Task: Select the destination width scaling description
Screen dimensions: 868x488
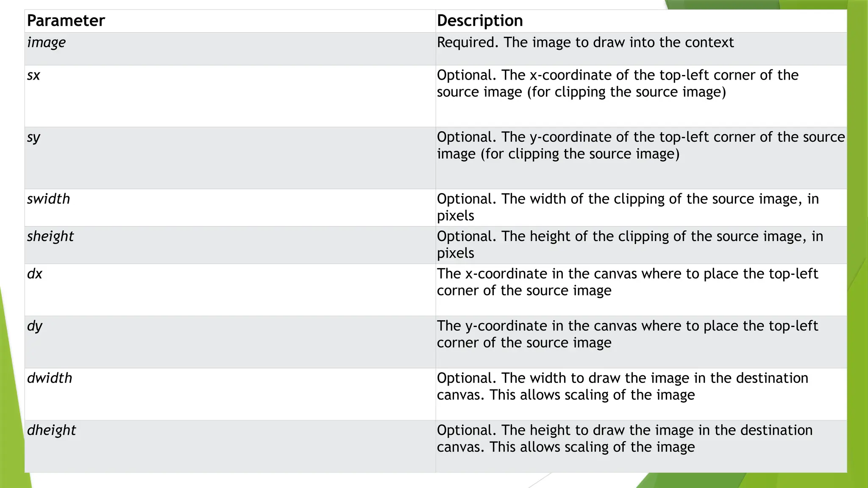Action: [622, 386]
